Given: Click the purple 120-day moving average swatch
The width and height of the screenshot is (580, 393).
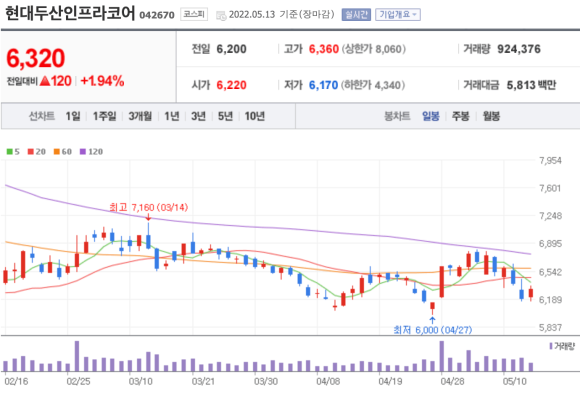Looking at the screenshot, I should tap(83, 151).
